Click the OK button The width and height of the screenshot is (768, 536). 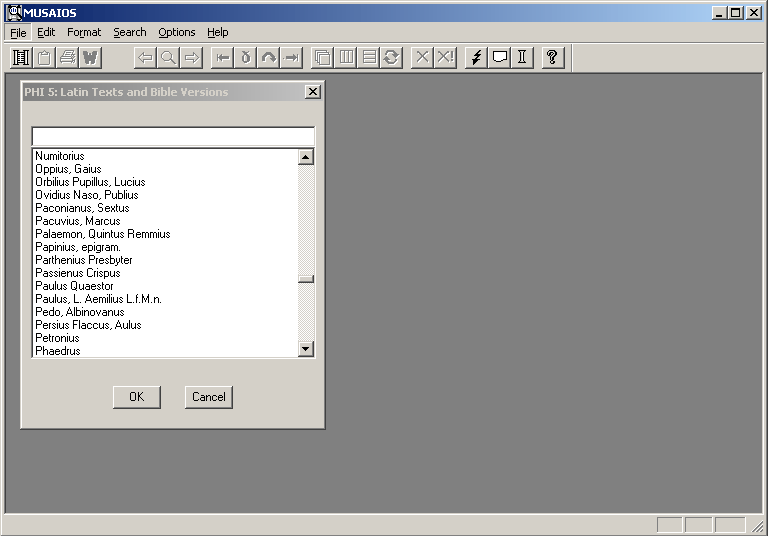click(x=137, y=397)
